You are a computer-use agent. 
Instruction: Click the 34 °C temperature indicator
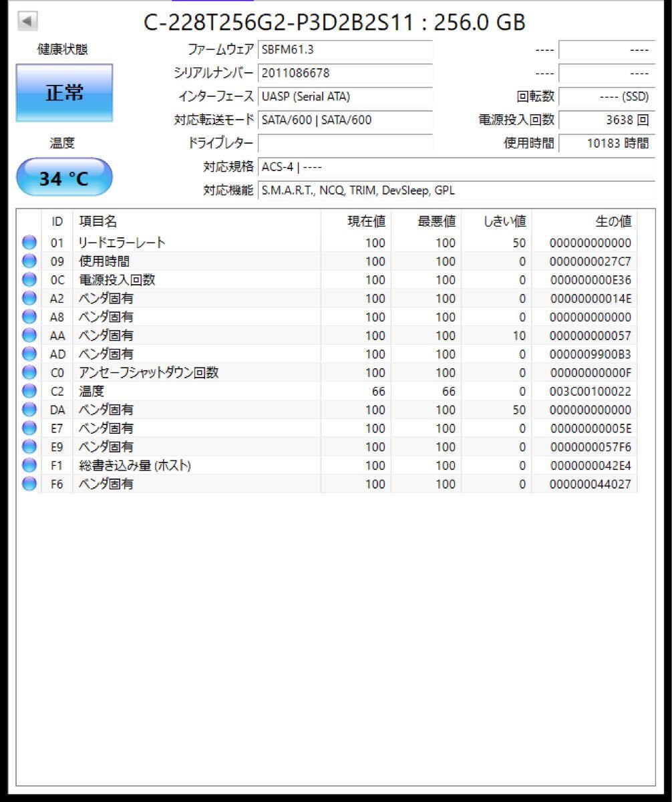64,178
